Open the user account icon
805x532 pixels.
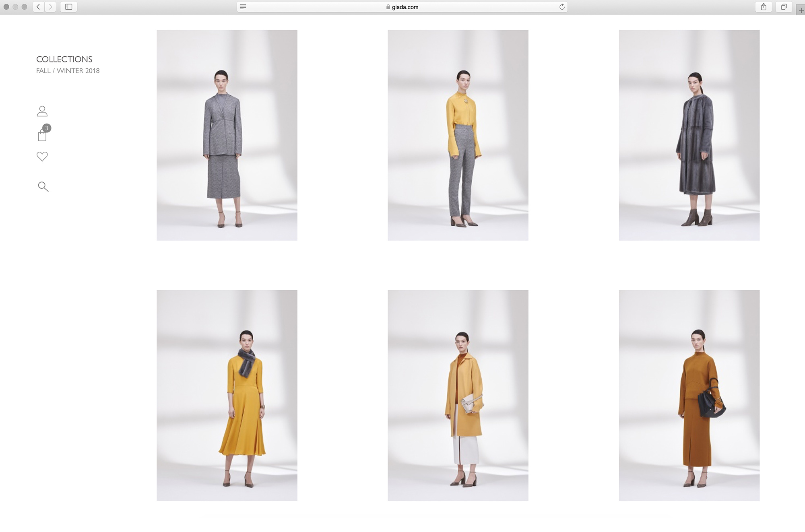click(42, 111)
